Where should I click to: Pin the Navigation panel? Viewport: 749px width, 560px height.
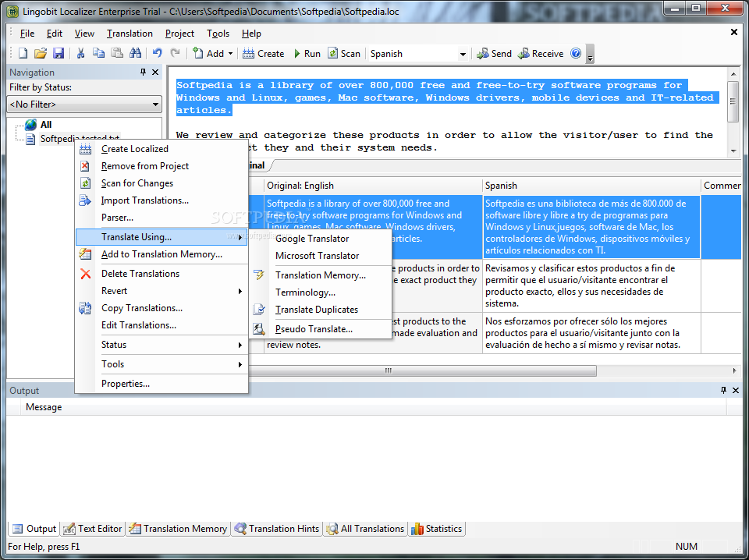pos(143,72)
